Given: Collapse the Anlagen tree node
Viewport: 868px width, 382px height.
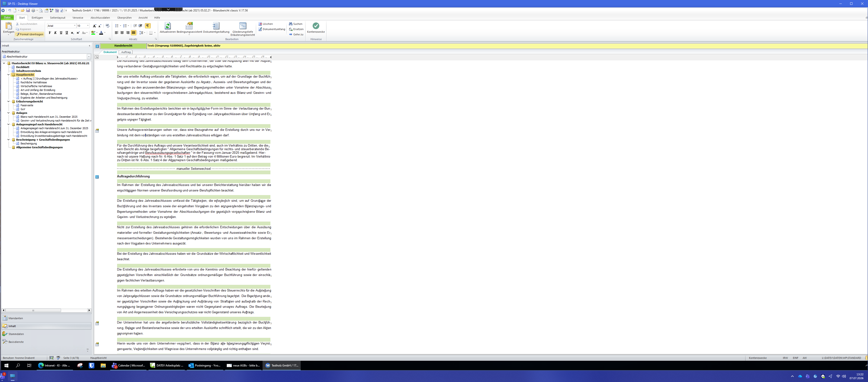Looking at the screenshot, I should (x=8, y=113).
